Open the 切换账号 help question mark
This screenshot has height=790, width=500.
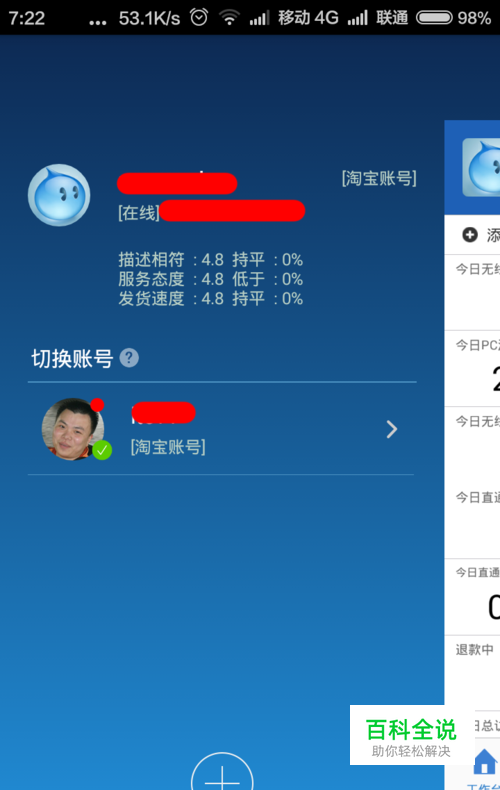click(129, 358)
